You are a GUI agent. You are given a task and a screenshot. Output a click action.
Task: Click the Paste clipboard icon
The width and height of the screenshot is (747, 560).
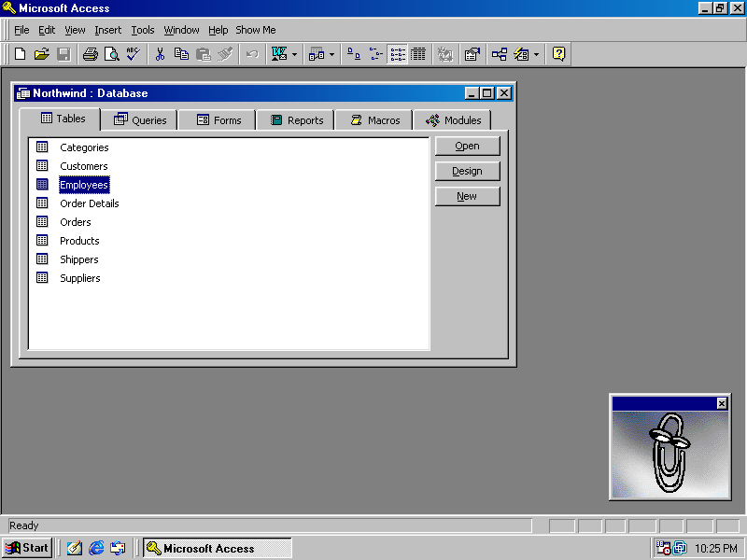(204, 54)
